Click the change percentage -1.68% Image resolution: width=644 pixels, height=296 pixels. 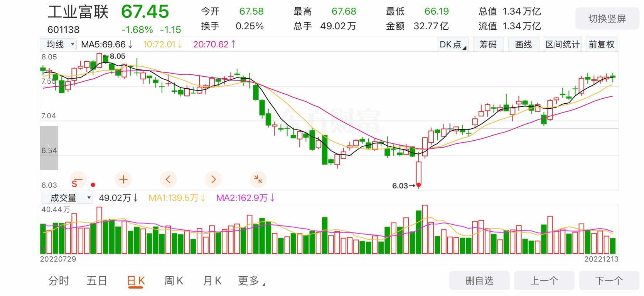tap(137, 30)
